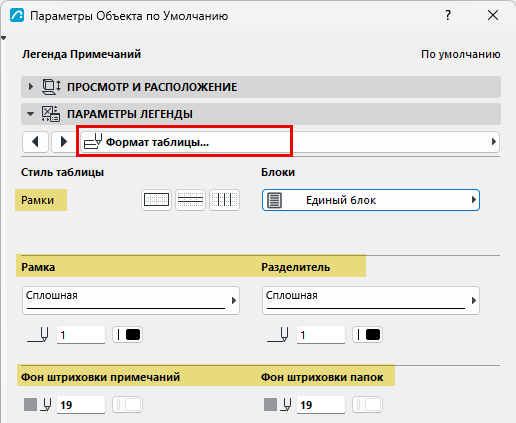Open the Рамка line type dropdown

(131, 300)
